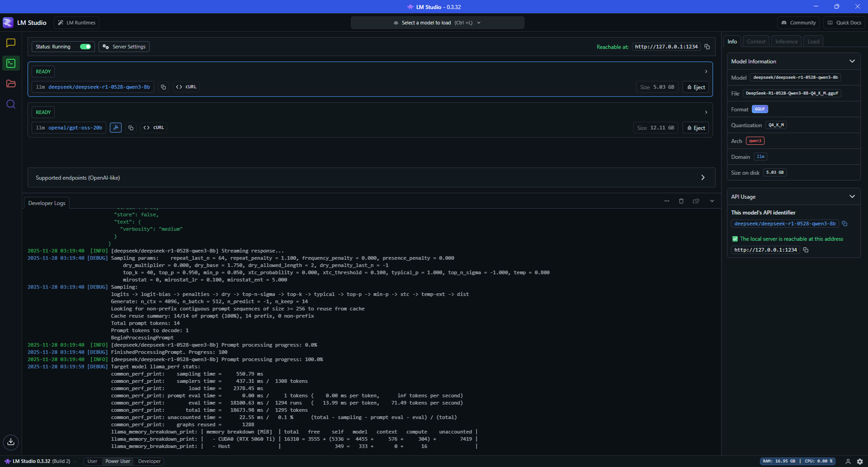Viewport: 868px width, 467px height.
Task: Click the RAM and CPU usage indicator
Action: point(797,462)
